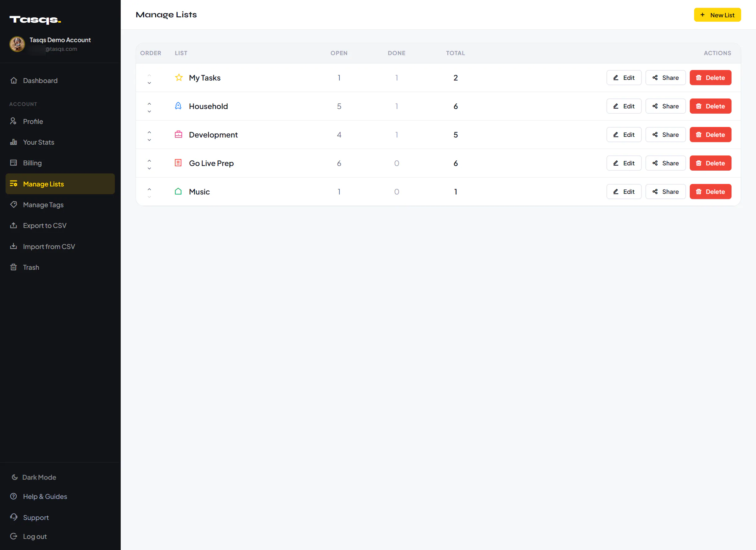The height and width of the screenshot is (550, 756).
Task: Edit the My Tasks list
Action: pos(624,78)
